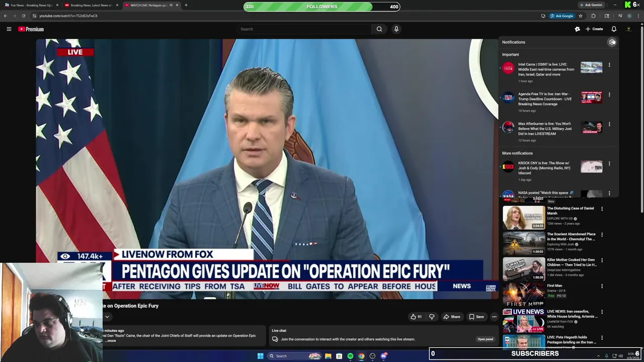Start voice search with microphone icon
The width and height of the screenshot is (644, 362).
pos(396,29)
